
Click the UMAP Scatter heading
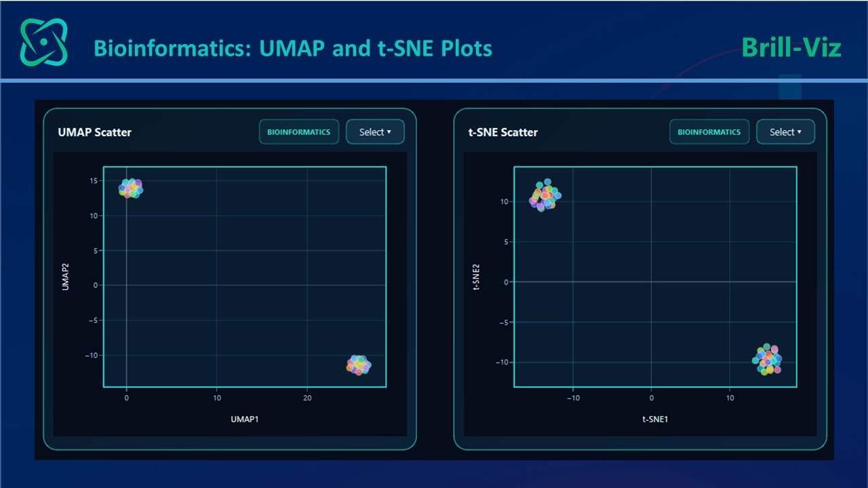[x=95, y=132]
